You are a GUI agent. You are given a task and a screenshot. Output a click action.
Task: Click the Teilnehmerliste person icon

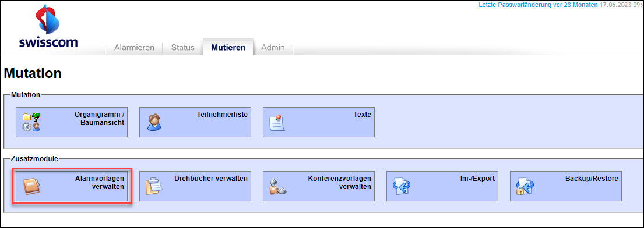(x=154, y=122)
